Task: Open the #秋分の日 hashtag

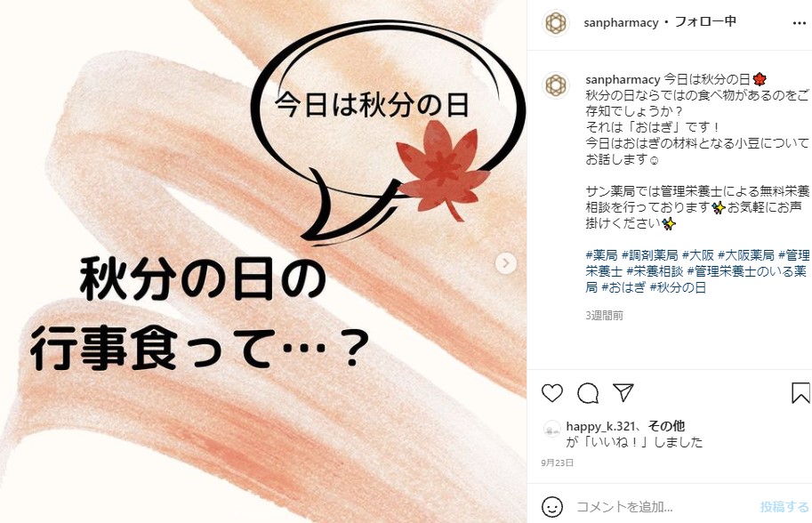Action: (x=678, y=287)
